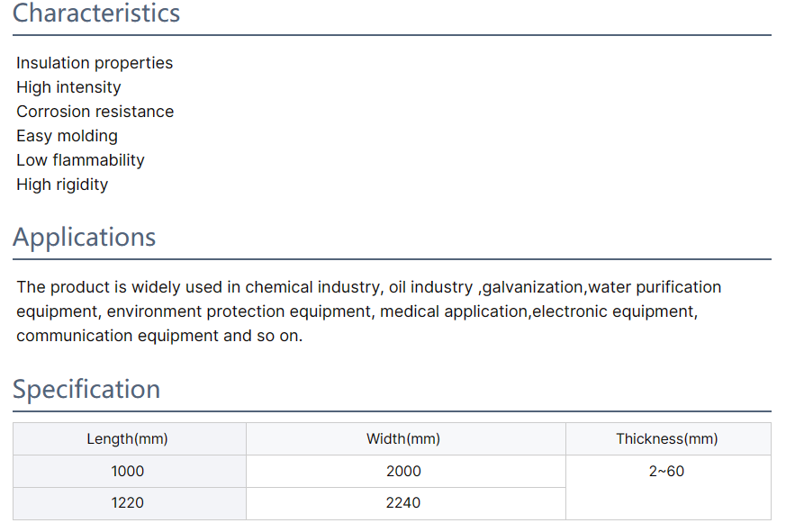795x532 pixels.
Task: Click the Easy molding text
Action: pyautogui.click(x=67, y=136)
